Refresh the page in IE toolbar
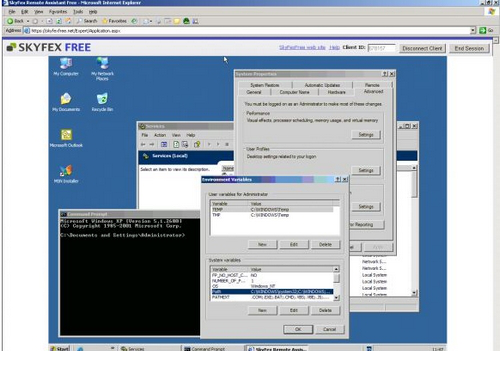Viewport: 500px width, 365px height. point(59,21)
